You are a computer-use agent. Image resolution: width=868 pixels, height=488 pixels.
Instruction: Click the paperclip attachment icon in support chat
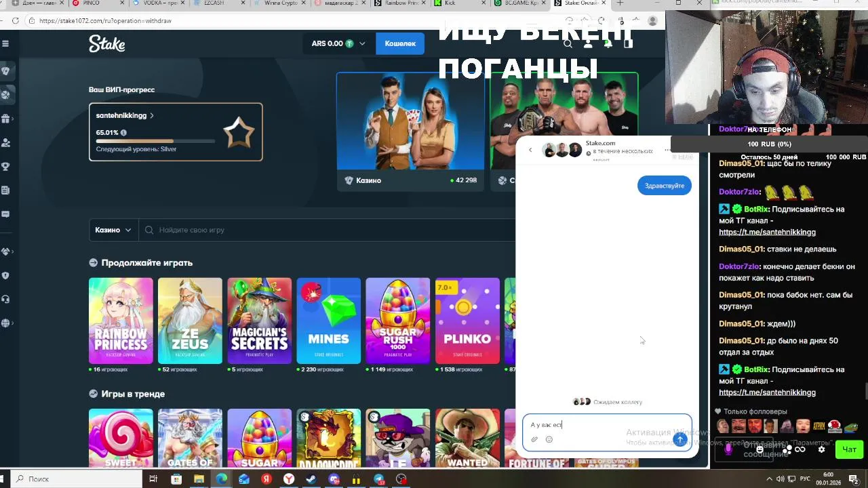[534, 439]
